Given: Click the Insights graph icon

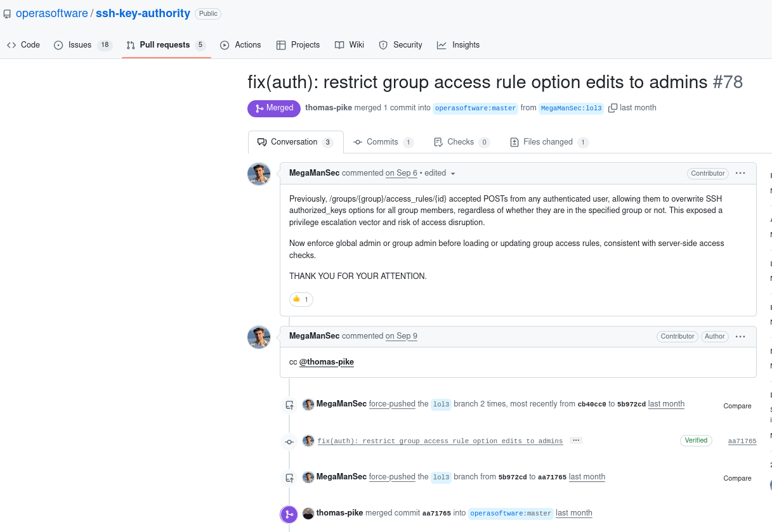Looking at the screenshot, I should click(441, 44).
